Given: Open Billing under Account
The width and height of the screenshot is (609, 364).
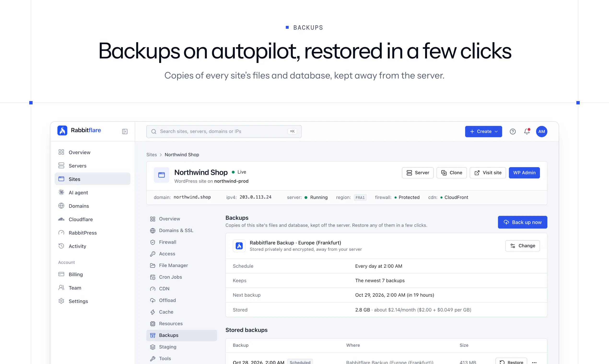Looking at the screenshot, I should (x=92, y=274).
